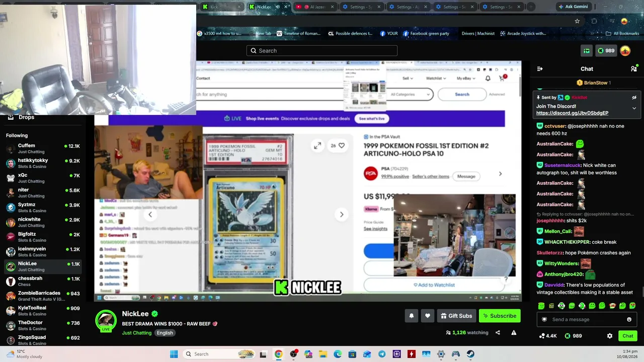Click the Just Chatting category link
The height and width of the screenshot is (362, 644).
pos(136,333)
